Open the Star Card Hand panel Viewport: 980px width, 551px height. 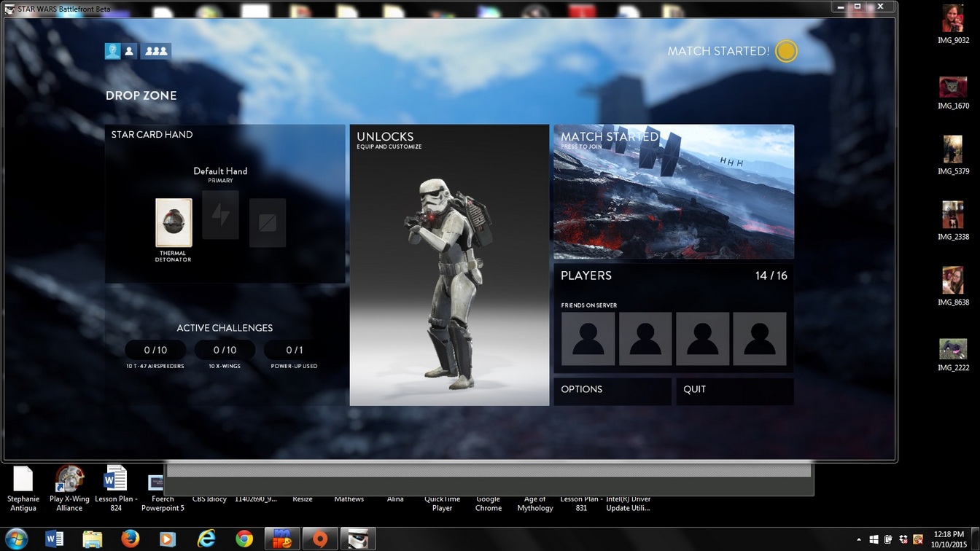coord(225,203)
